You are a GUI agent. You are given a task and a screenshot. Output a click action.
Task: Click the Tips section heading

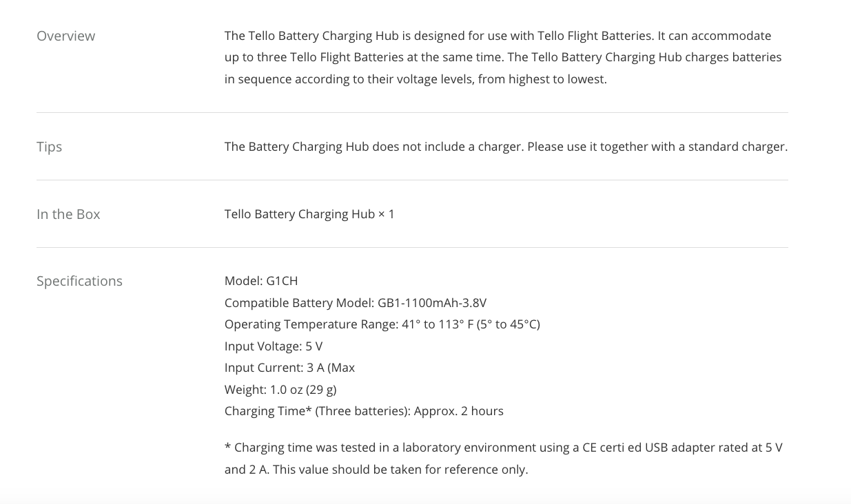pos(50,147)
